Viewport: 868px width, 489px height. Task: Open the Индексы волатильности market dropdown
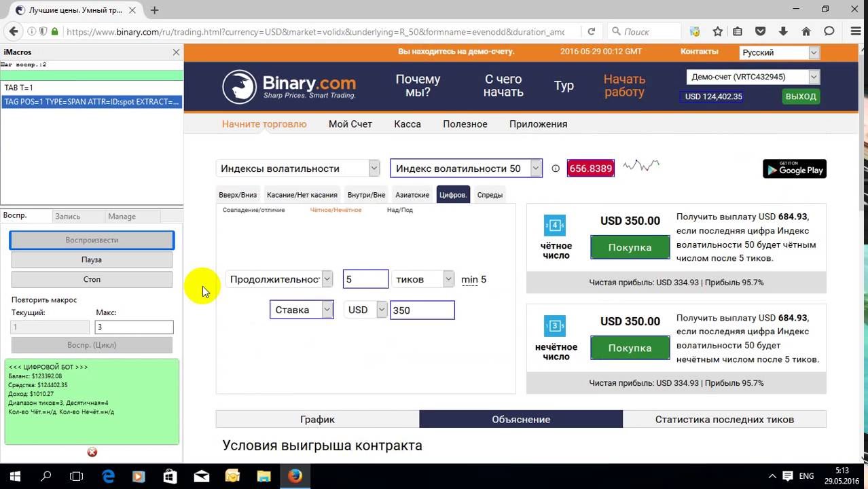tap(298, 168)
